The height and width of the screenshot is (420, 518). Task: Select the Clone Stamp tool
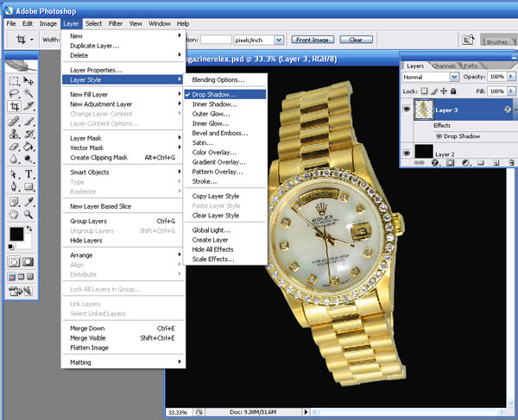[14, 134]
